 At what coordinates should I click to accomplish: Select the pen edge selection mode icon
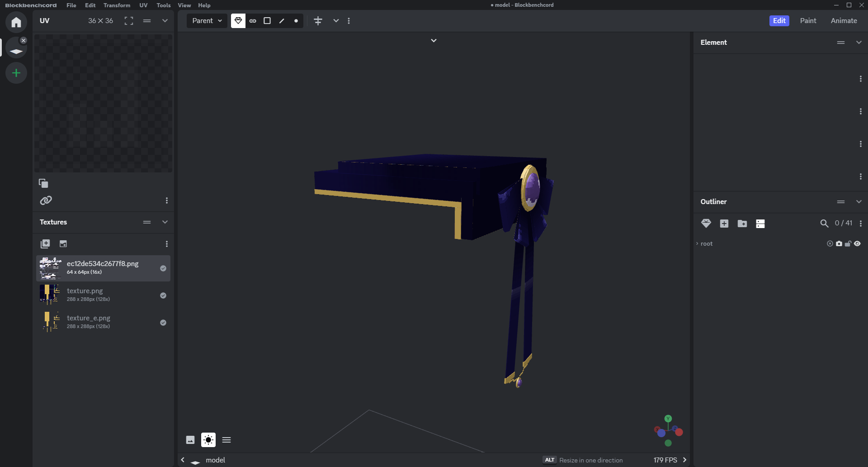(x=282, y=21)
